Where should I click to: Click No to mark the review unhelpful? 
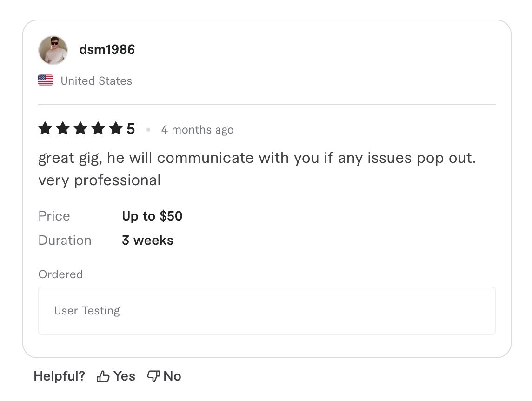coord(172,376)
